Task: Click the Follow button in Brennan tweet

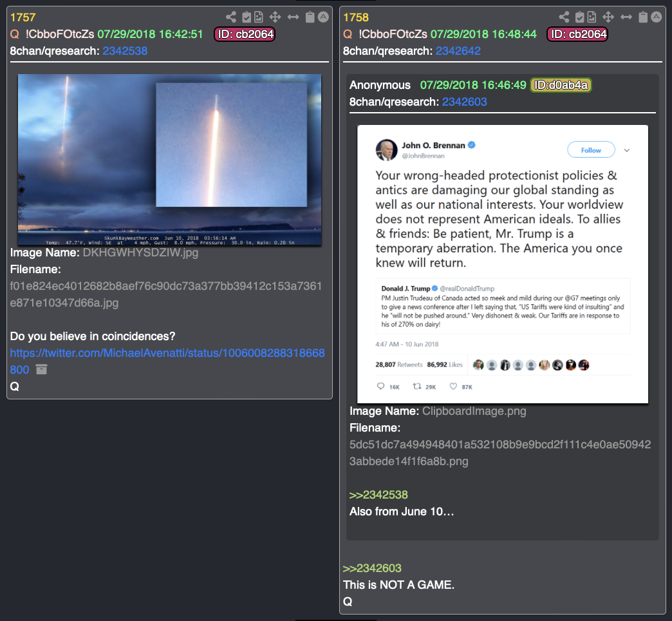Action: [591, 150]
